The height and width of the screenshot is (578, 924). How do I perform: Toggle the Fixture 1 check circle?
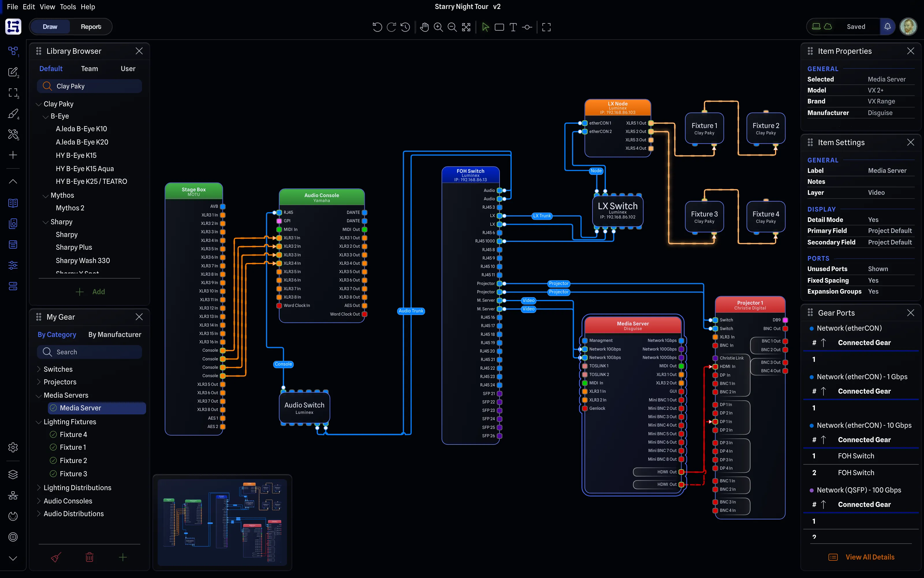point(53,447)
